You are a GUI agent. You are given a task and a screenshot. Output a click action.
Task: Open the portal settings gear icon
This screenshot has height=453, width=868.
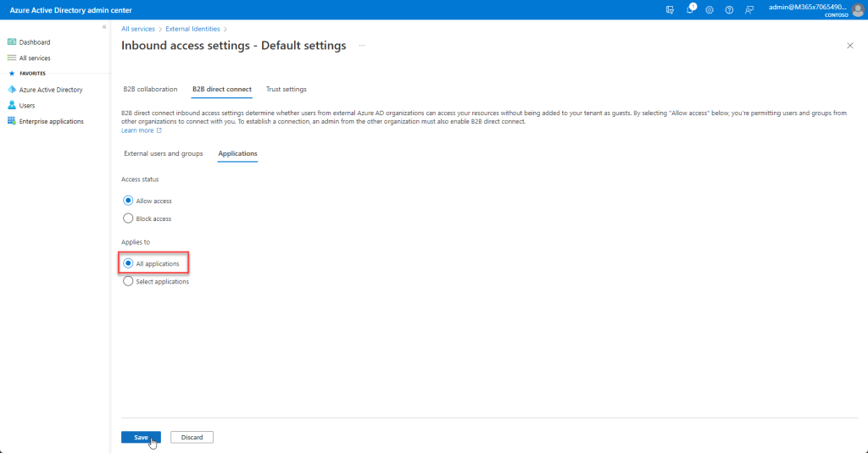point(709,9)
